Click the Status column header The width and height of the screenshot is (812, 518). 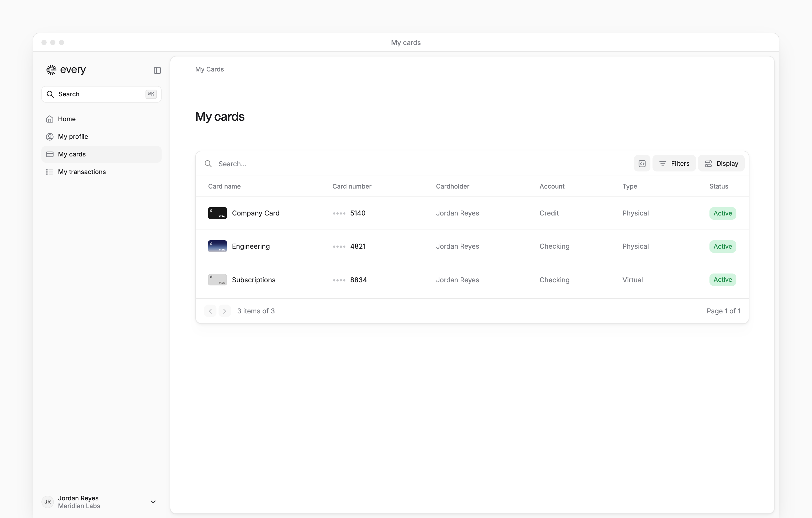tap(719, 186)
